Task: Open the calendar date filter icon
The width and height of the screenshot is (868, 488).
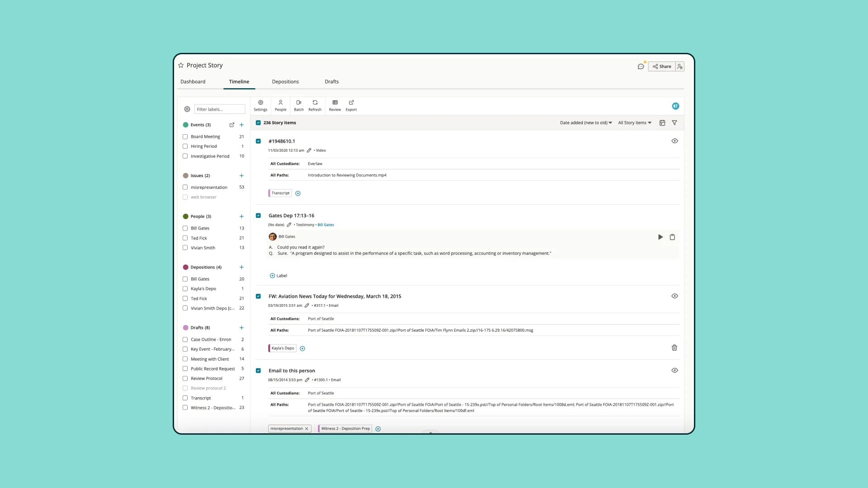Action: (662, 123)
